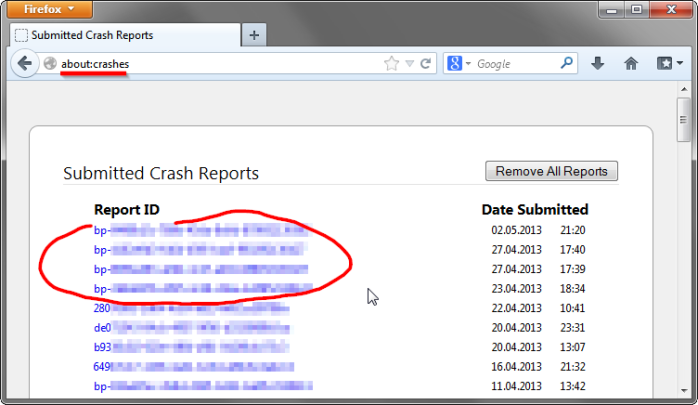
Task: Open the report ID starting with 280
Action: tap(191, 308)
